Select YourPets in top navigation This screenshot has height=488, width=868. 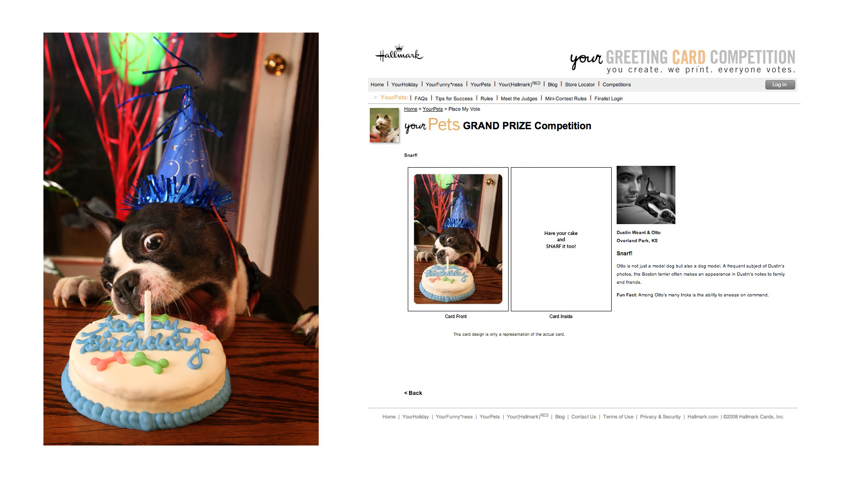pyautogui.click(x=480, y=84)
